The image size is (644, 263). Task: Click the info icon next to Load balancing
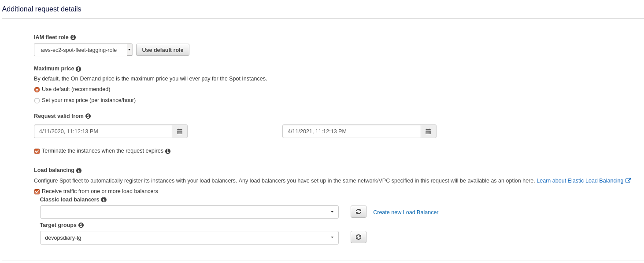coord(79,171)
